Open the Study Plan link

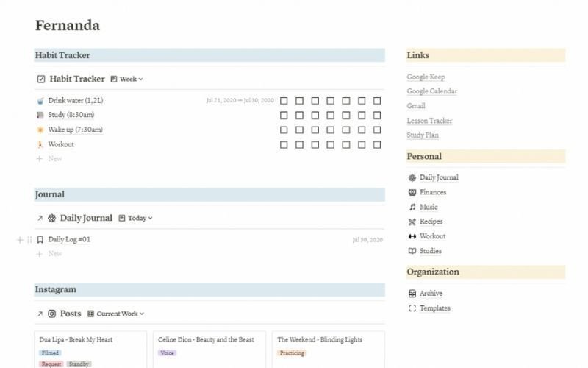coord(423,135)
